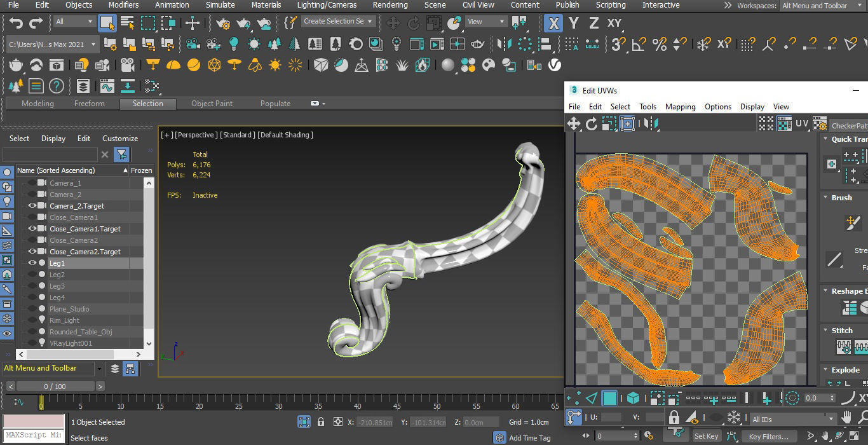
Task: Click the Frozen column header
Action: coord(142,170)
